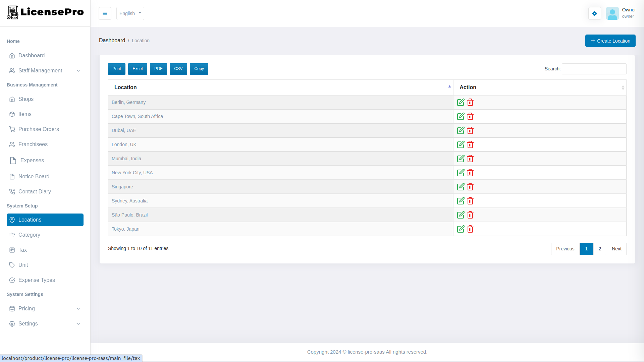Click the delete trash icon for Tokyo, Japan
Image resolution: width=644 pixels, height=362 pixels.
click(470, 229)
